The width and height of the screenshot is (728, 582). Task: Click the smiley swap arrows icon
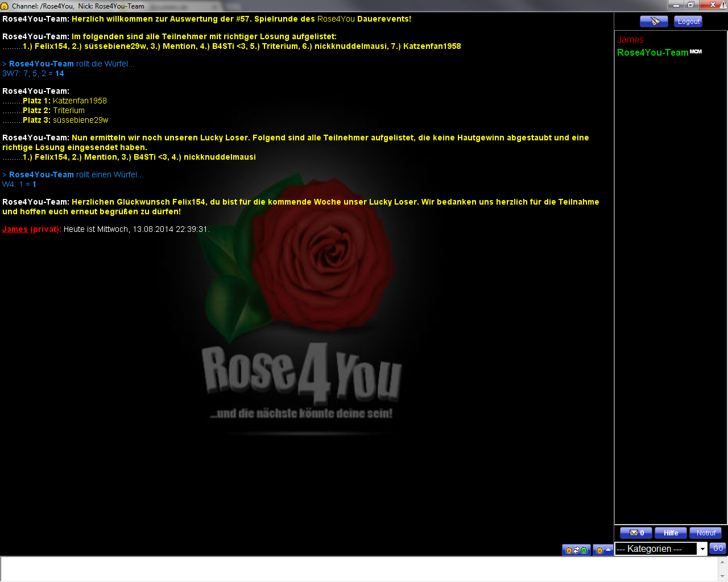coord(576,550)
